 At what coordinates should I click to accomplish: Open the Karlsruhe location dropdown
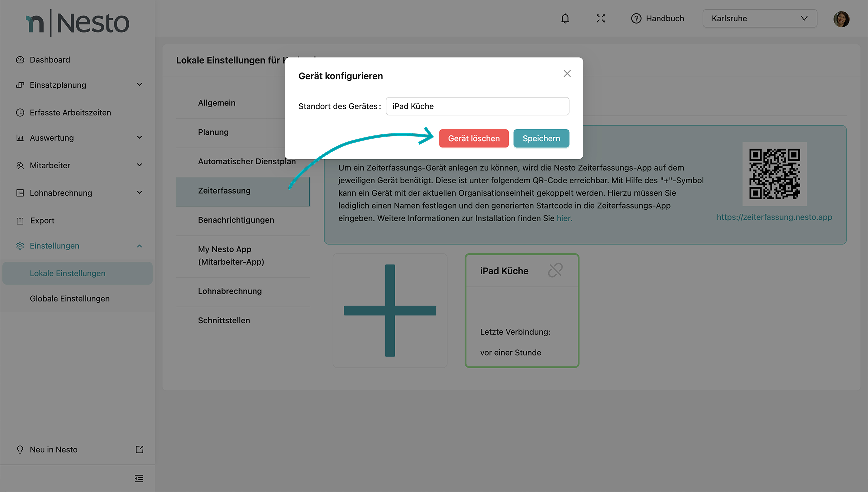click(x=759, y=18)
